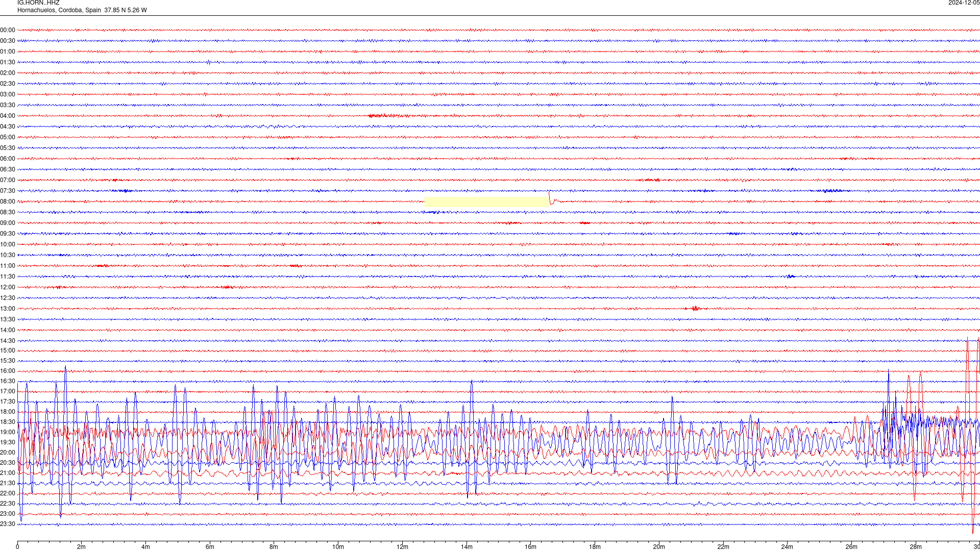Click the date label 2024-12-05
980x551 pixels.
coord(964,3)
